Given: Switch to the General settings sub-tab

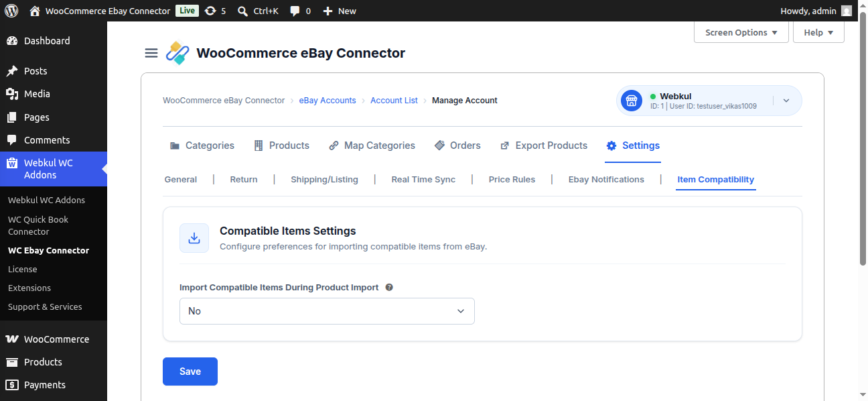Looking at the screenshot, I should coord(181,180).
